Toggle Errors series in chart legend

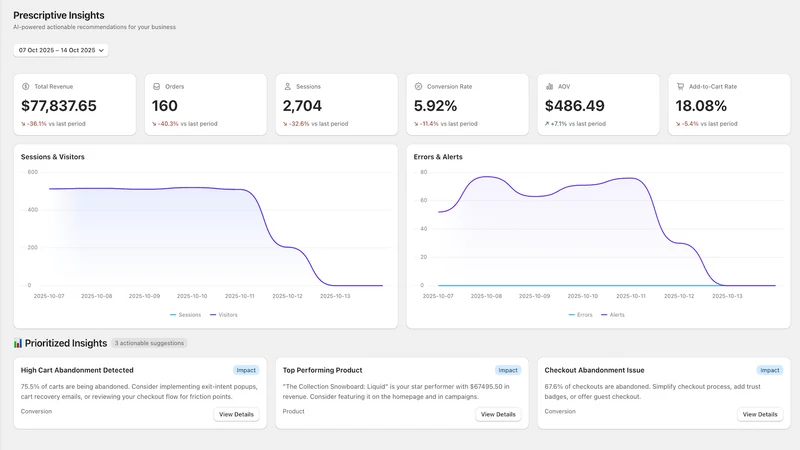click(580, 315)
